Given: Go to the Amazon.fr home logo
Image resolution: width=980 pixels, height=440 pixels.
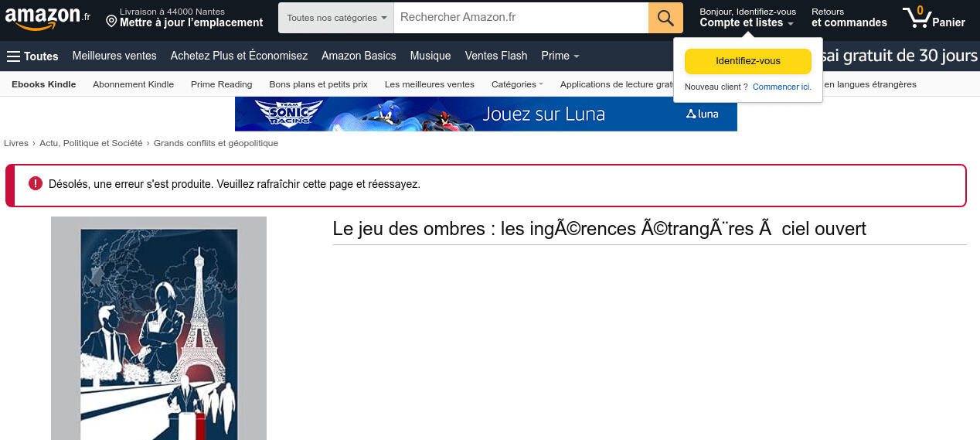Looking at the screenshot, I should [x=47, y=18].
